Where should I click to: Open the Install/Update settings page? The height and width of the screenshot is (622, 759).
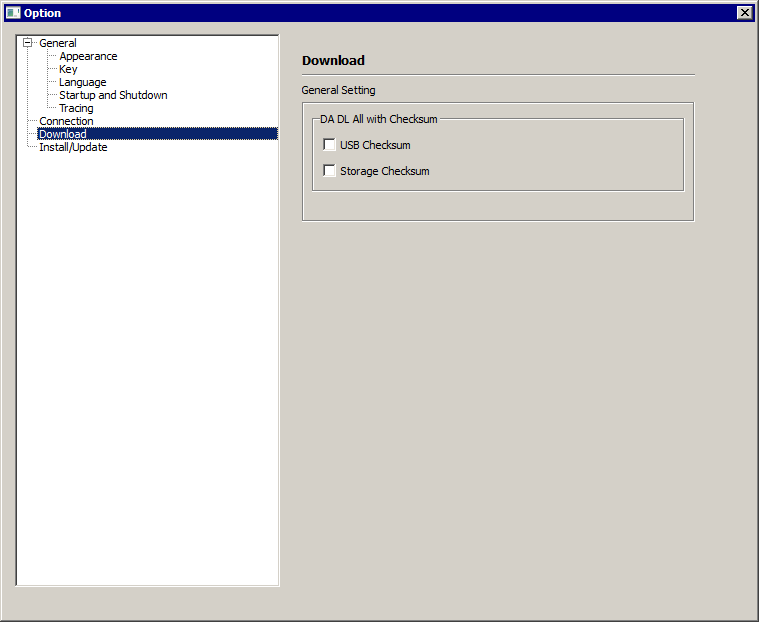click(73, 147)
